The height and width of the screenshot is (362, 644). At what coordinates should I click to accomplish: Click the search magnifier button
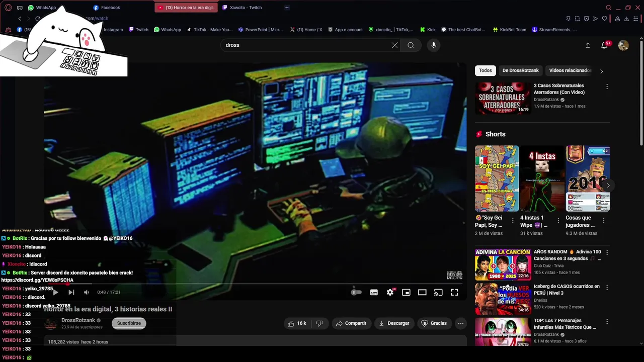coord(411,45)
